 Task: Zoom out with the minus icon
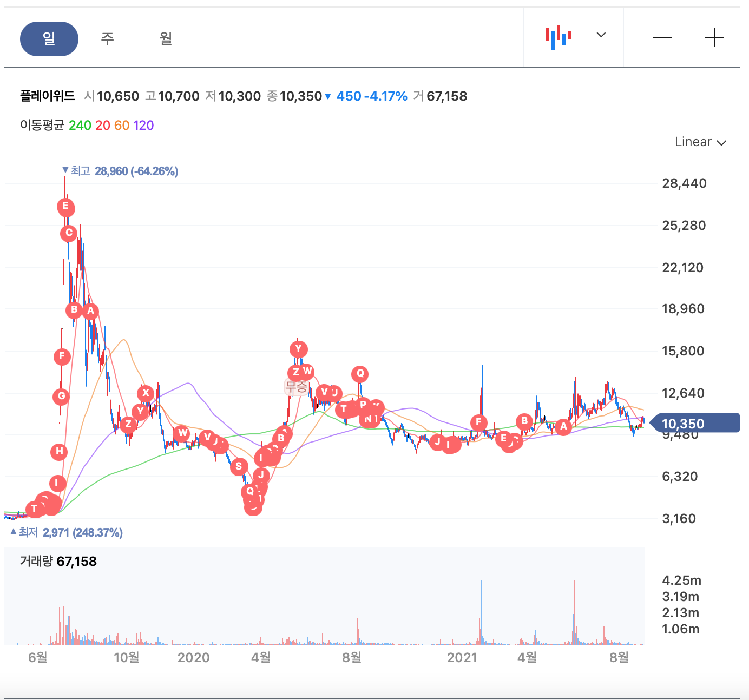tap(662, 37)
